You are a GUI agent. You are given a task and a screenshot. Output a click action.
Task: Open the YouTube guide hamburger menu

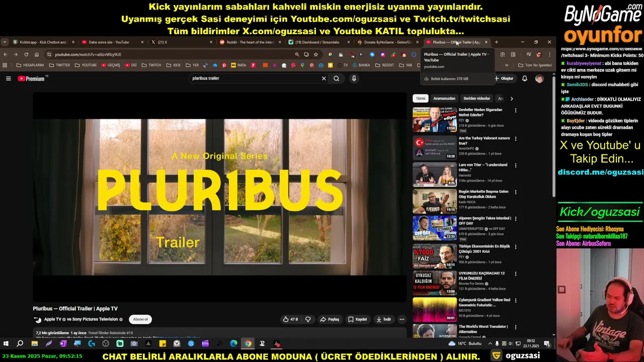[x=8, y=78]
